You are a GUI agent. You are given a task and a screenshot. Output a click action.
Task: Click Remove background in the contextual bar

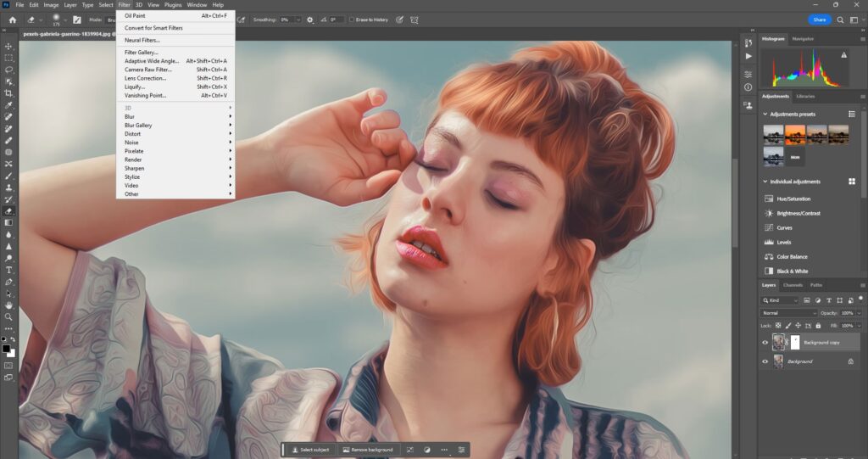pyautogui.click(x=368, y=450)
